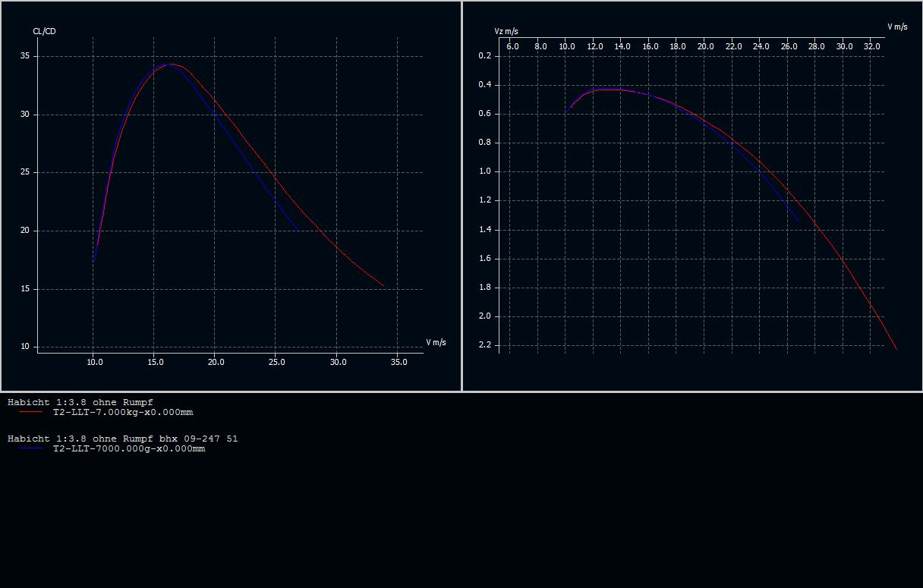Click the red curve's lower end in Vz graph
923x588 pixels.
click(896, 348)
